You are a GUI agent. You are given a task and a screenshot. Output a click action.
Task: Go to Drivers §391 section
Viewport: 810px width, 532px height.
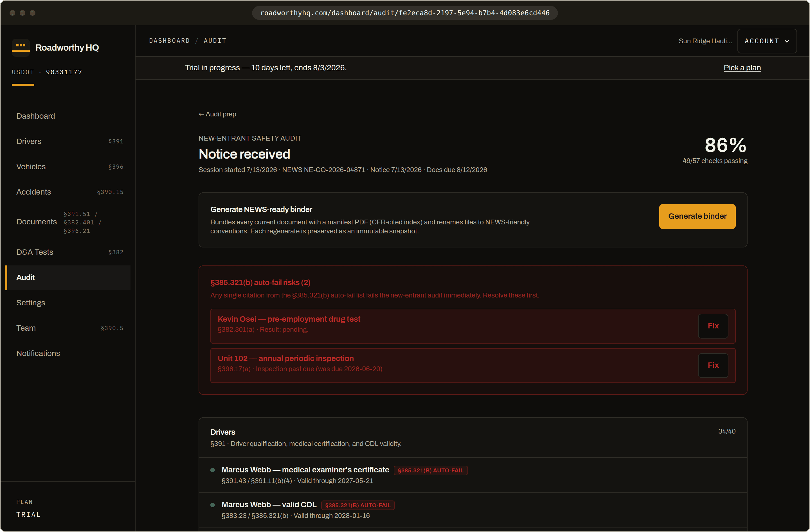click(68, 141)
